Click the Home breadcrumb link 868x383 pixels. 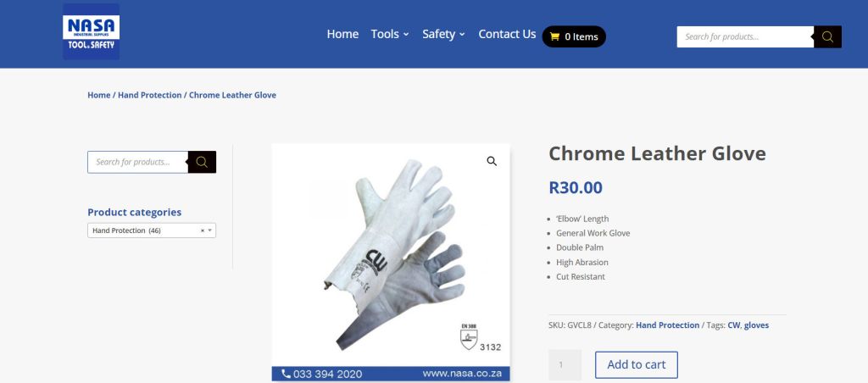coord(98,95)
